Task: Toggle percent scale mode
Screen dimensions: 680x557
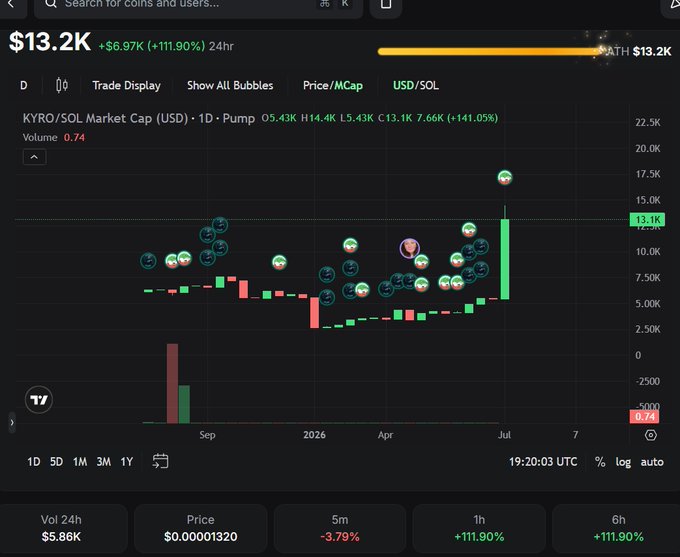Action: point(600,462)
